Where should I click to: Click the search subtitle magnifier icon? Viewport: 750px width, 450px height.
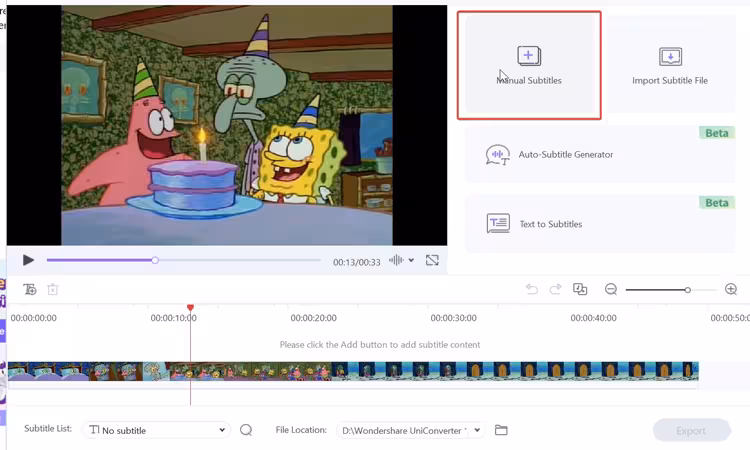[246, 430]
